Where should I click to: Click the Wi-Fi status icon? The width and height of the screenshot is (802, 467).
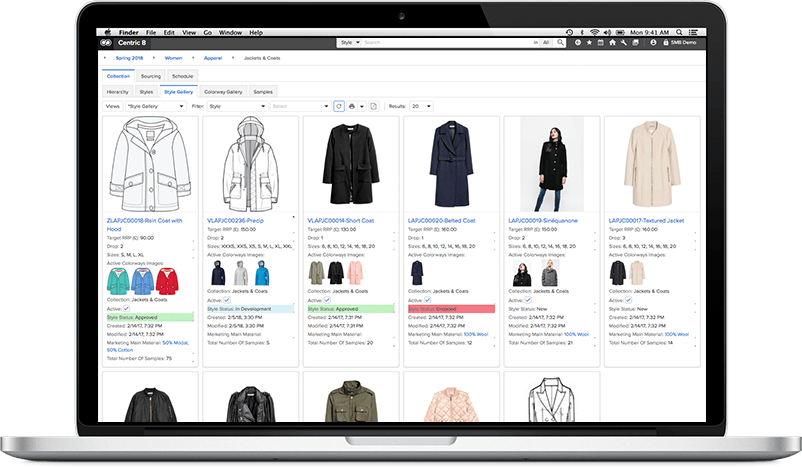point(594,32)
